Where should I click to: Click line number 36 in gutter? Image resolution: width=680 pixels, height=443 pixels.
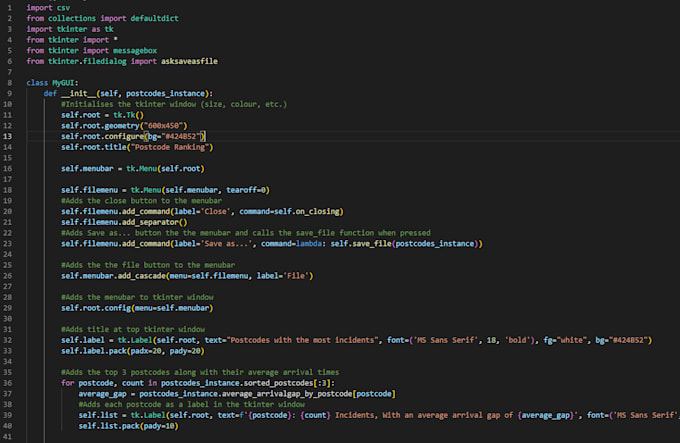pos(8,383)
